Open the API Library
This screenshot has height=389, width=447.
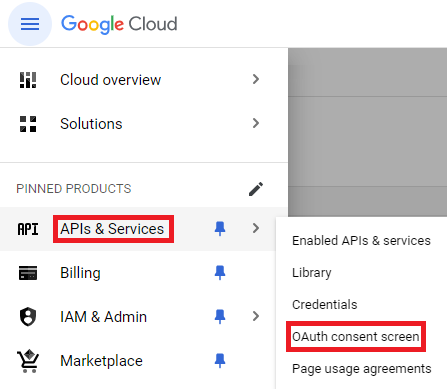312,273
